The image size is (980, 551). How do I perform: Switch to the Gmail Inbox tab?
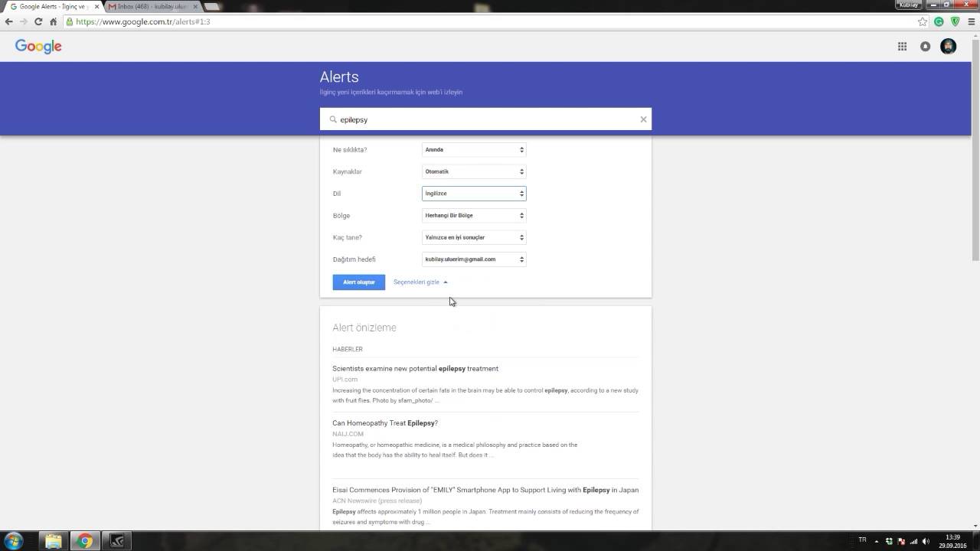tap(152, 6)
